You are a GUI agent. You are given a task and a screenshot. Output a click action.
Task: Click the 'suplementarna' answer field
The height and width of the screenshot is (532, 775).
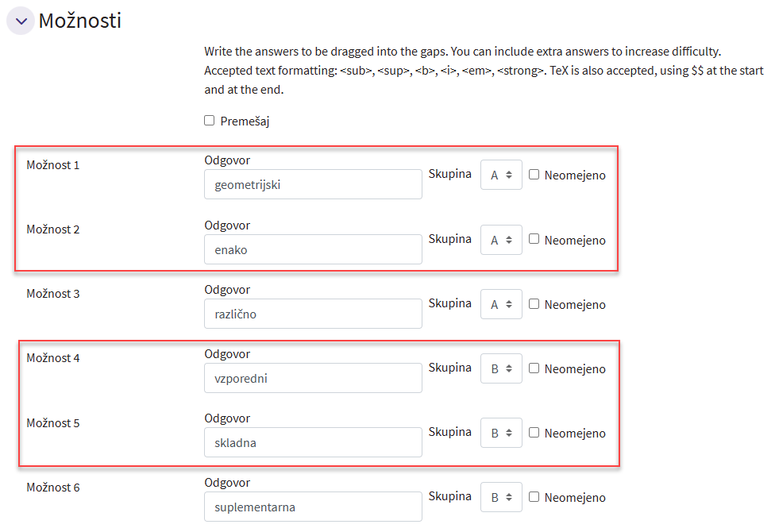coord(313,507)
